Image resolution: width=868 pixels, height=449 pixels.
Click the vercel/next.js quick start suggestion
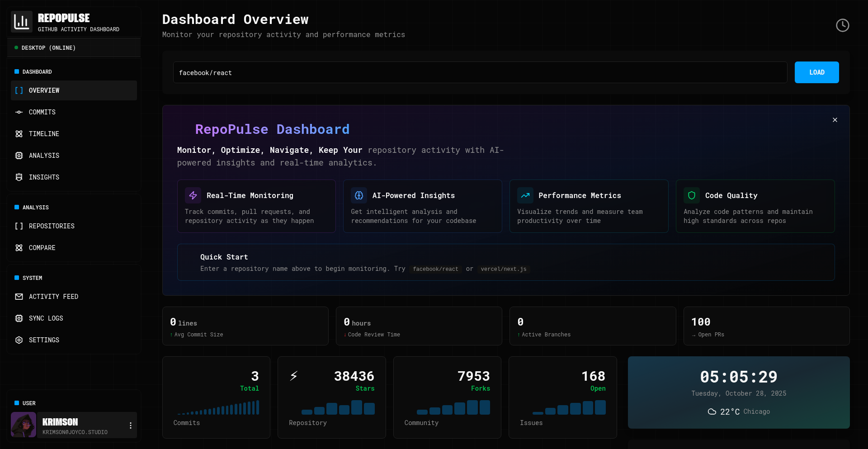pos(503,269)
